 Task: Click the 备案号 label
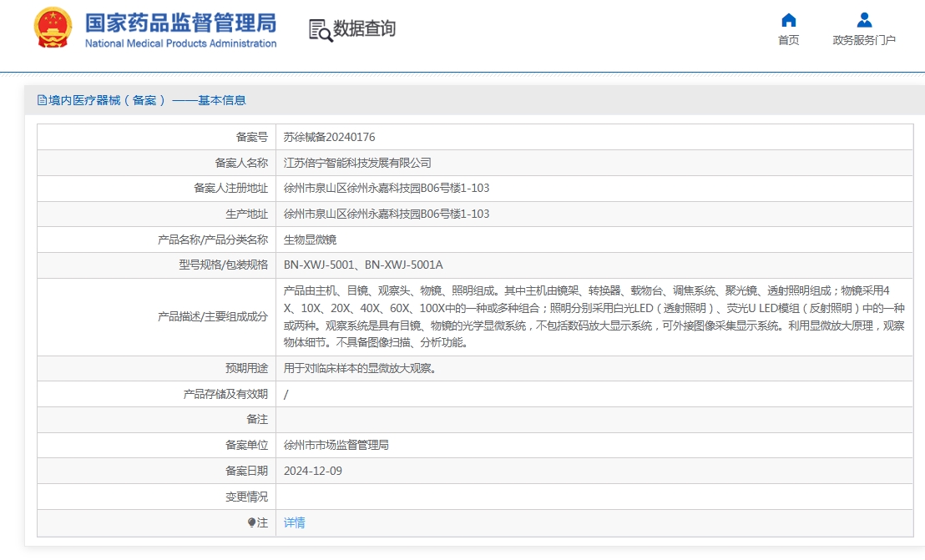pyautogui.click(x=252, y=138)
